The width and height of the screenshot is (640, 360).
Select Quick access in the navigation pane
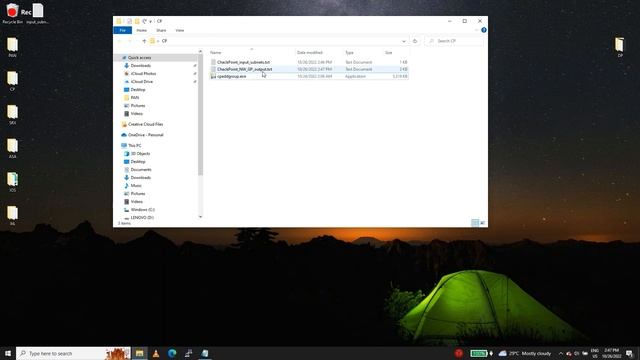point(139,58)
